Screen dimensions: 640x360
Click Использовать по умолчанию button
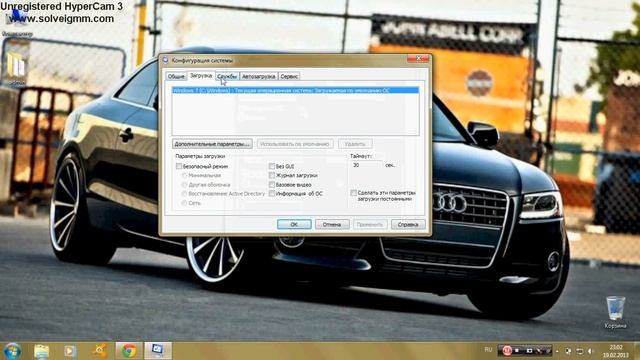pos(295,144)
